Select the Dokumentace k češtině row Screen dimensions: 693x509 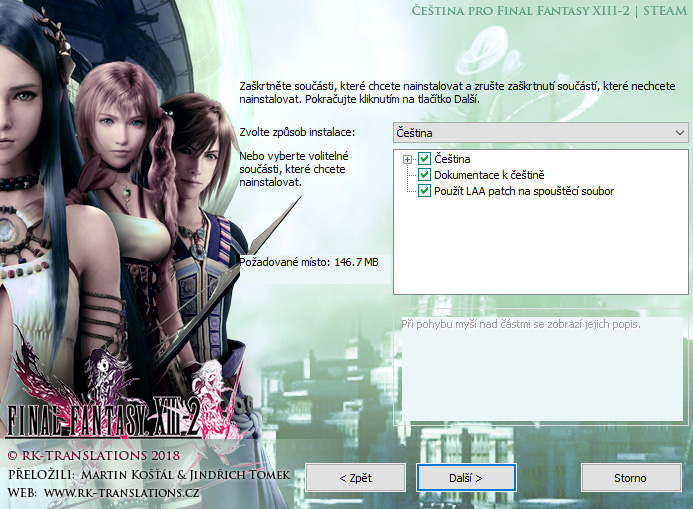tap(489, 175)
